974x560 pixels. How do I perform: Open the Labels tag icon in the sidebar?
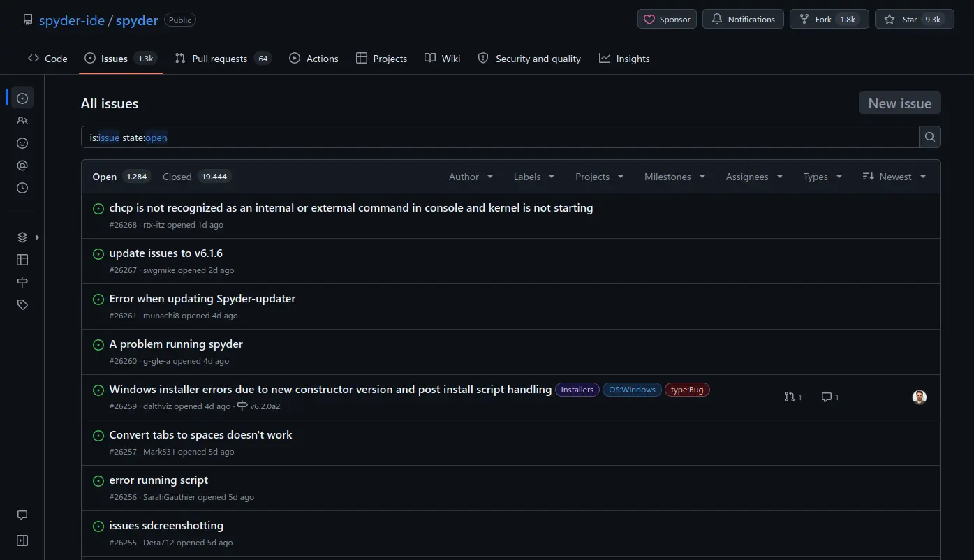coord(22,304)
